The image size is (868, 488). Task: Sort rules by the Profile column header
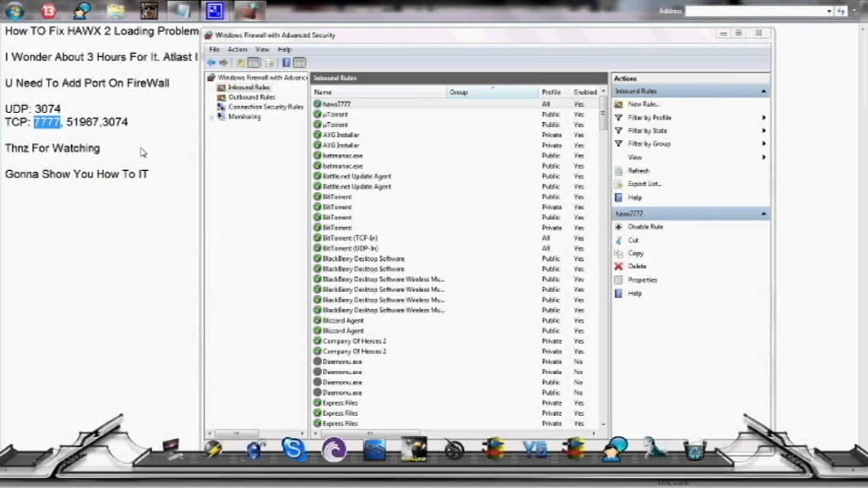coord(555,92)
